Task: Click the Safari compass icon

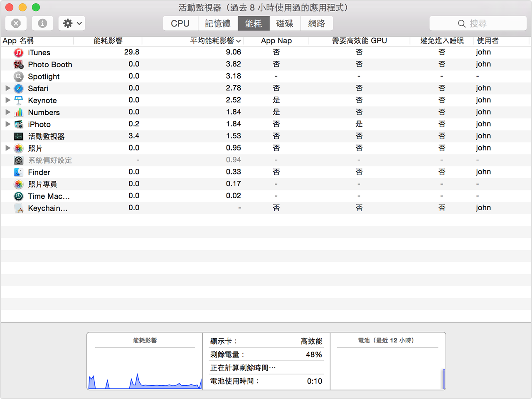Action: point(19,89)
